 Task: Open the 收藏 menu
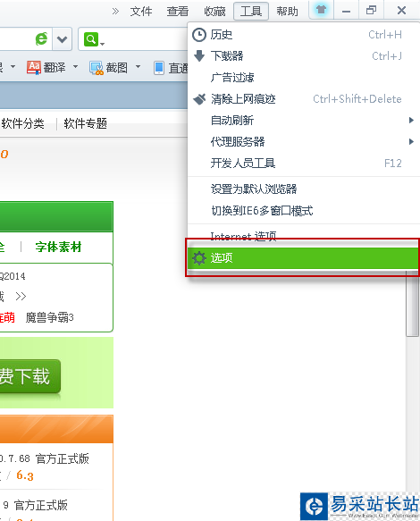click(214, 12)
